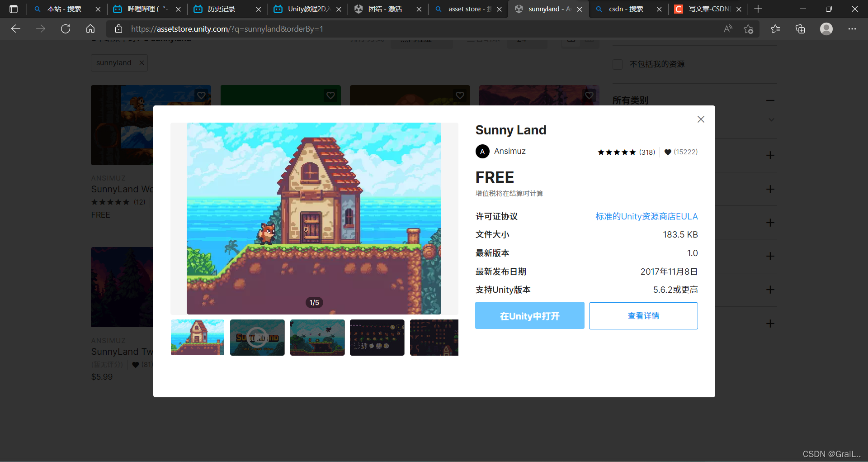Select the fifth tileset thumbnail
This screenshot has width=868, height=462.
(434, 338)
